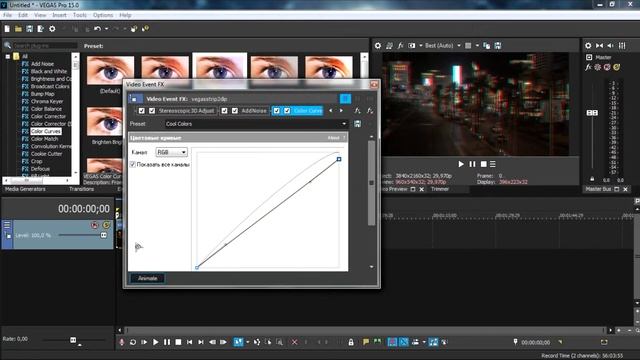Toggle first checkbox of AddNoise plug-in
Viewport: 640px width, 360px height.
tap(224, 111)
